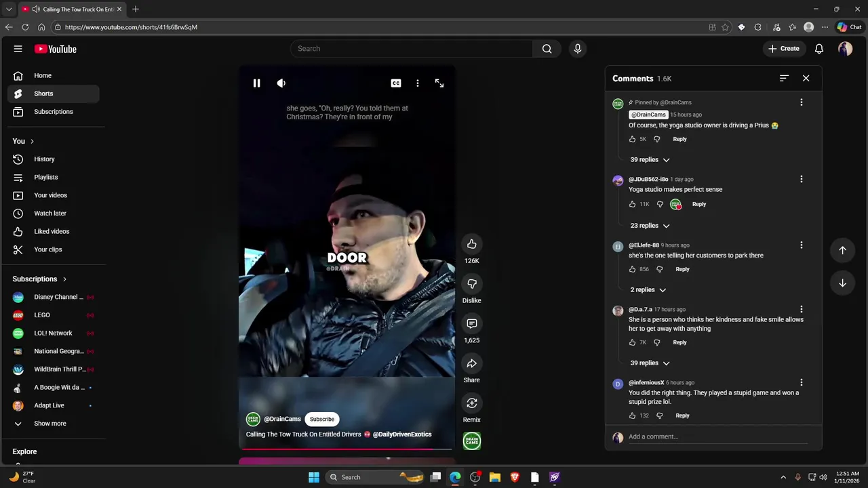Open Windows Start menu
The image size is (868, 488).
[314, 477]
